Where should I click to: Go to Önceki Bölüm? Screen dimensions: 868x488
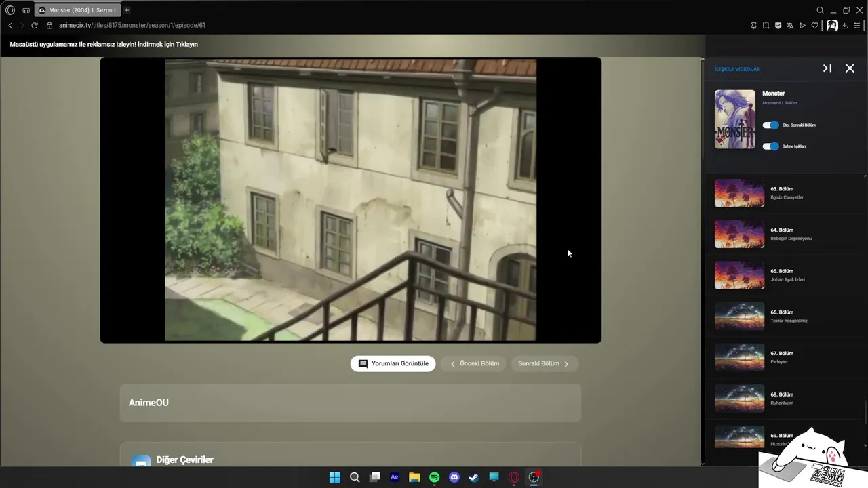[x=474, y=364]
